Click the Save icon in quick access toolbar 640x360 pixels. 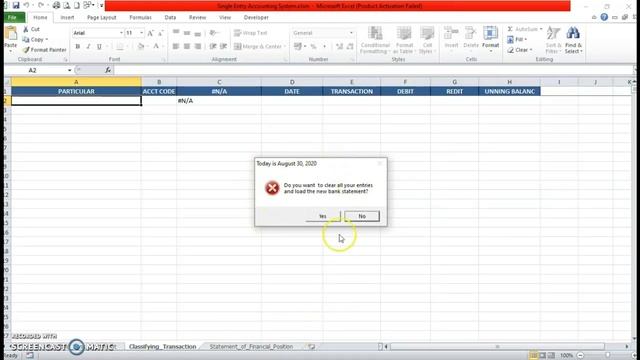coord(16,6)
